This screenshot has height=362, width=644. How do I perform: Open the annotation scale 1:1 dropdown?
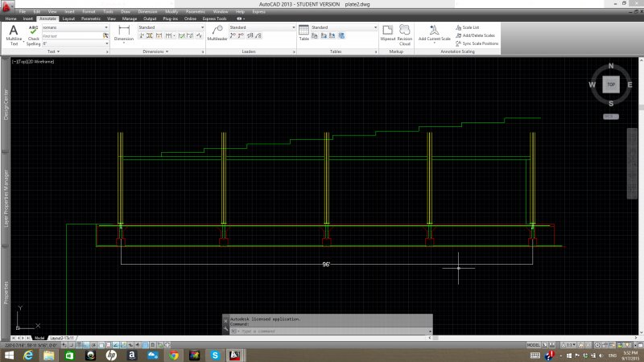coord(568,345)
